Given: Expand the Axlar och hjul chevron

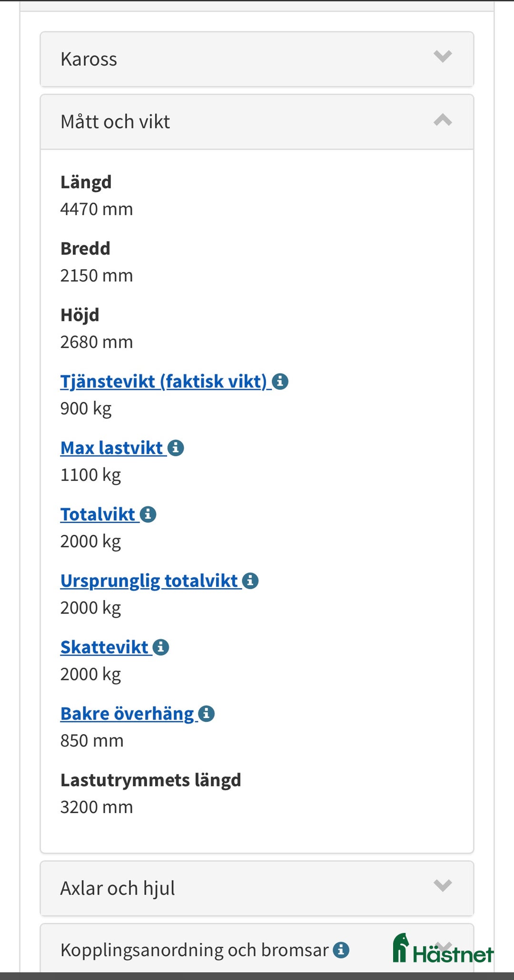Looking at the screenshot, I should pyautogui.click(x=443, y=885).
